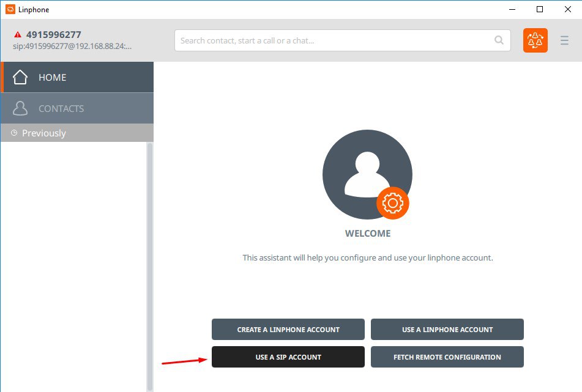Maximize the Linphone window
This screenshot has width=582, height=392.
(x=540, y=9)
